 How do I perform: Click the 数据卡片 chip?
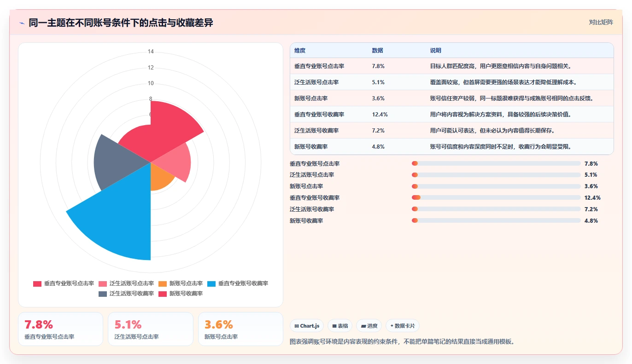pos(402,326)
